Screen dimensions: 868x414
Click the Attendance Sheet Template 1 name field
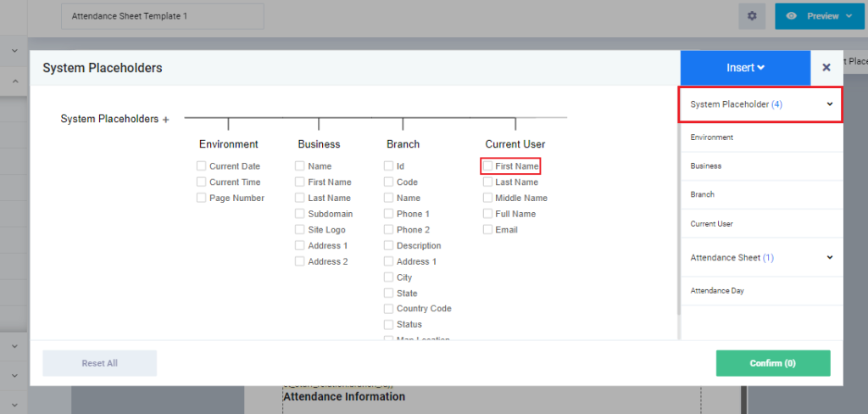coord(162,17)
